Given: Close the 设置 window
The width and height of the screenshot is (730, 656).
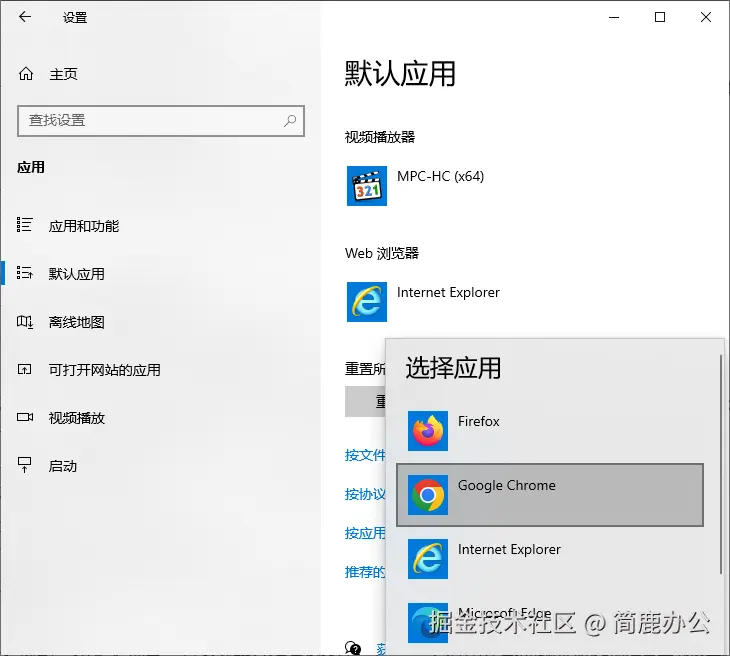Looking at the screenshot, I should (x=706, y=17).
